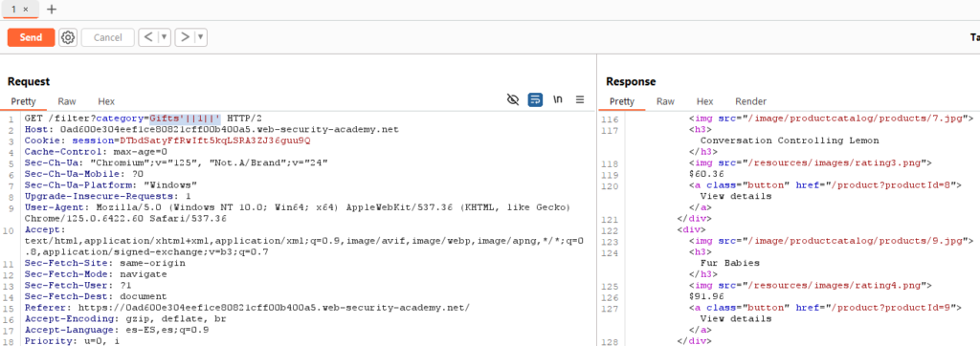Switch Request view to Raw tab
Viewport: 980px width, 346px height.
pyautogui.click(x=67, y=101)
